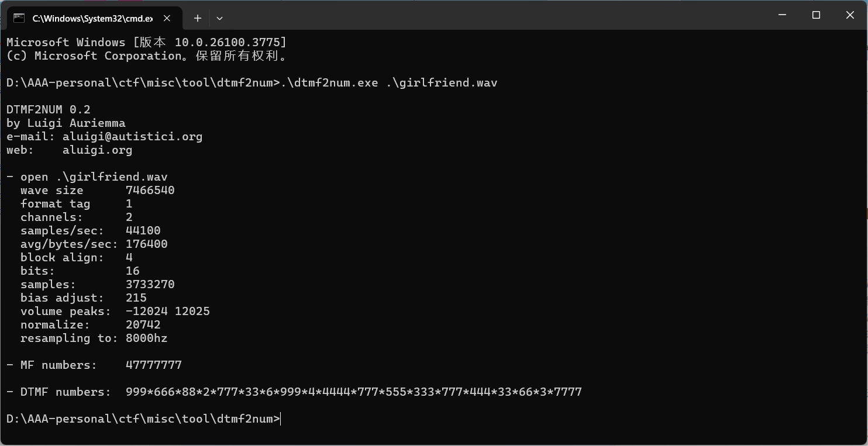This screenshot has width=868, height=446.
Task: Click the DTMF numbers output string
Action: pos(354,392)
